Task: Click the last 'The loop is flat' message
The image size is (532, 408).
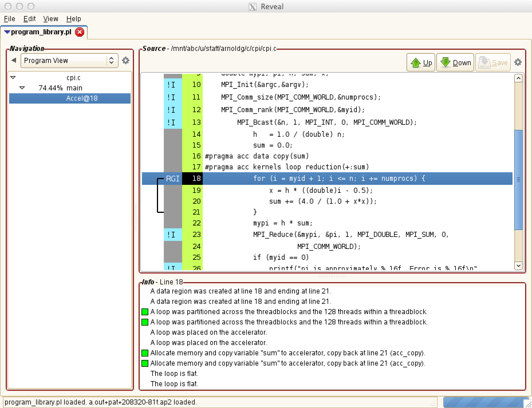Action: coord(174,384)
